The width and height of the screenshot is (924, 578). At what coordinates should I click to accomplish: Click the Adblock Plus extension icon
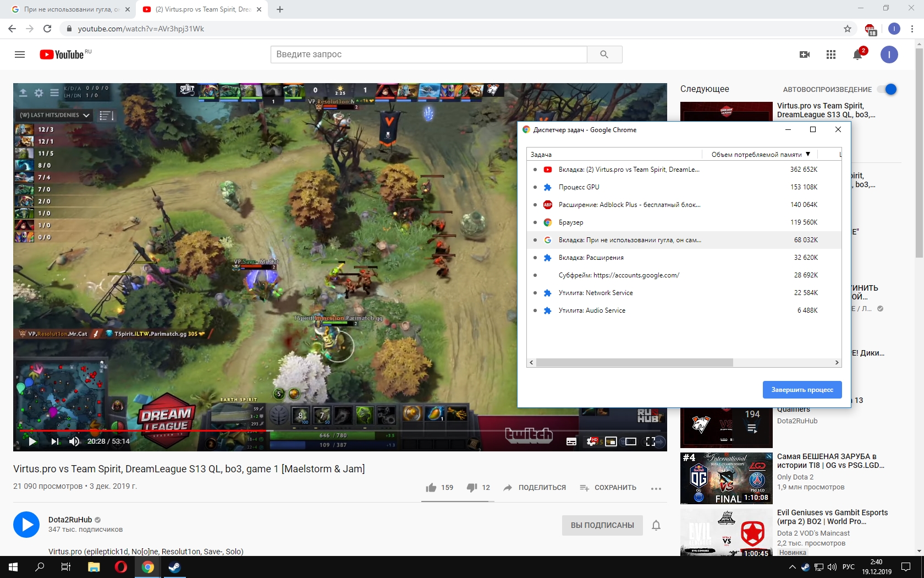coord(870,29)
